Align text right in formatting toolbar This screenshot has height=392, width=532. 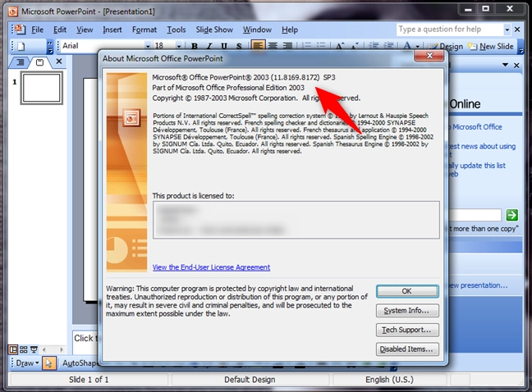287,45
